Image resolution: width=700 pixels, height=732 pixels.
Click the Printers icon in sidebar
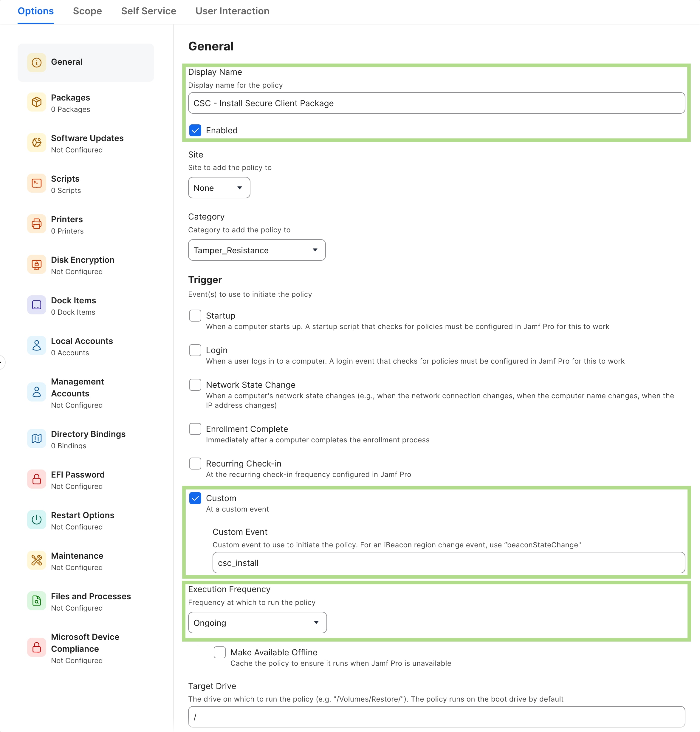(x=37, y=224)
